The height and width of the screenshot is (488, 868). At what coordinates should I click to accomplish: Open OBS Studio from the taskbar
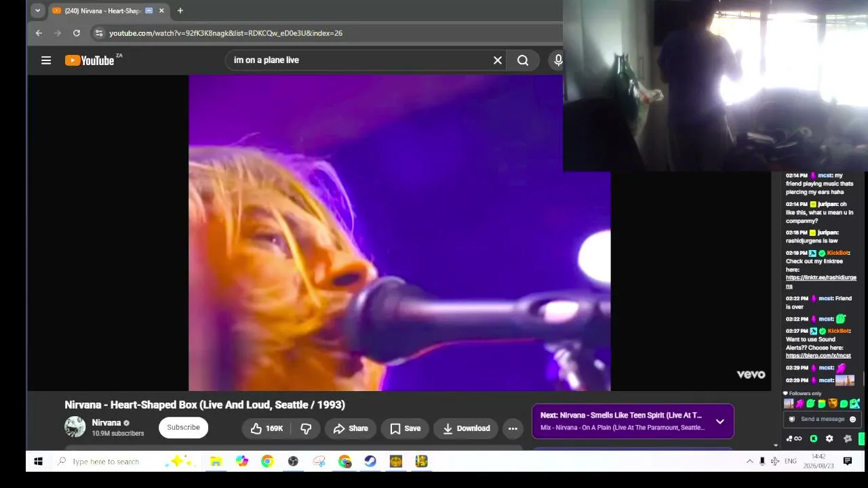(293, 462)
